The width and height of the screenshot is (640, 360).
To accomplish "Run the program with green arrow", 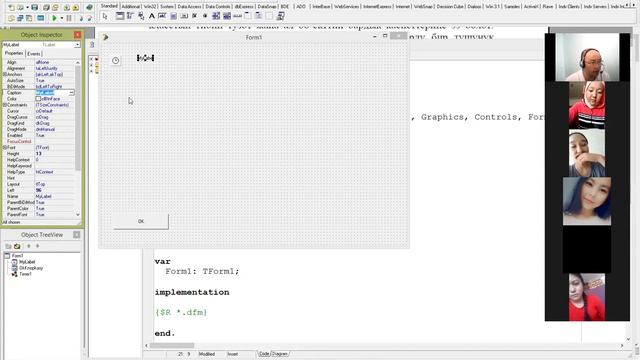I will (54, 18).
